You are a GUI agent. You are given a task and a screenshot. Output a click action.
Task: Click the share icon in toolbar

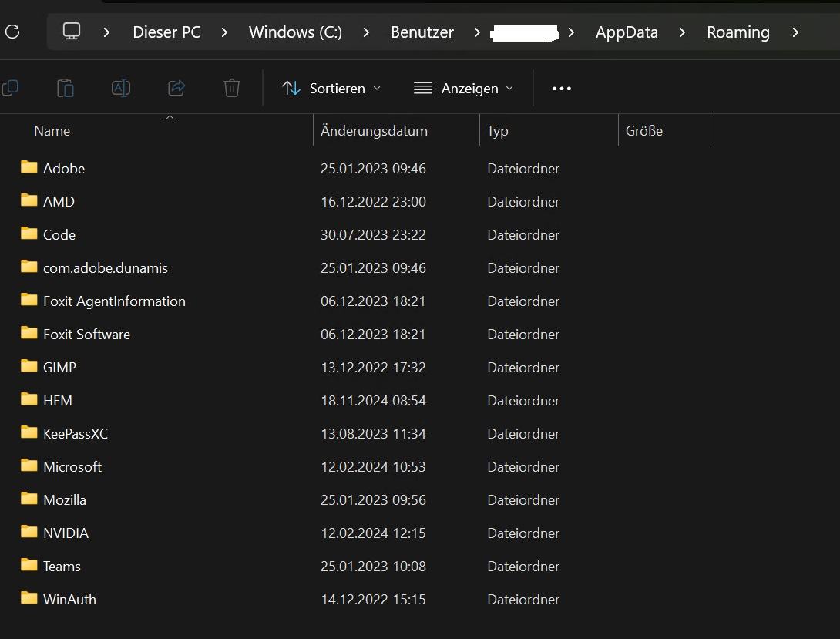coord(176,88)
